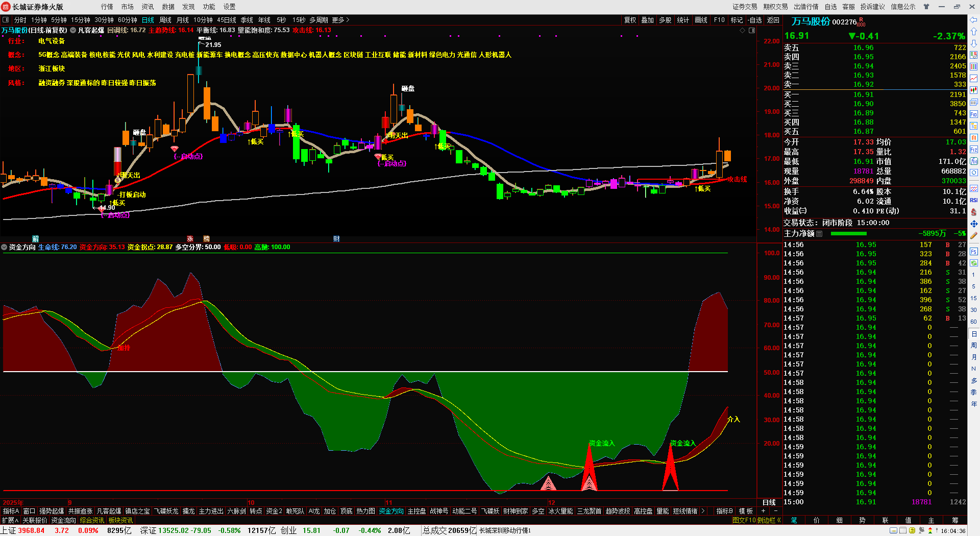Click the back arrow in right sidebar
The width and height of the screenshot is (980, 536).
click(x=974, y=20)
